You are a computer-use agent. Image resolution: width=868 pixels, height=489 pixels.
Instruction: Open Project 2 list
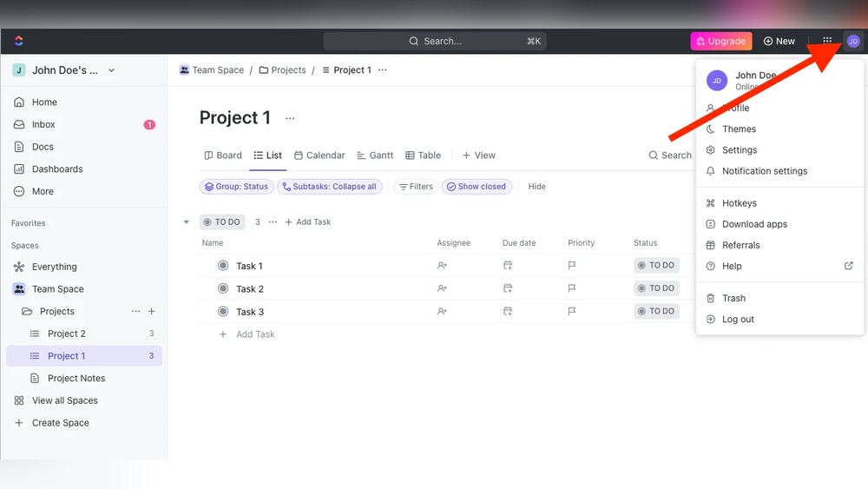point(67,334)
